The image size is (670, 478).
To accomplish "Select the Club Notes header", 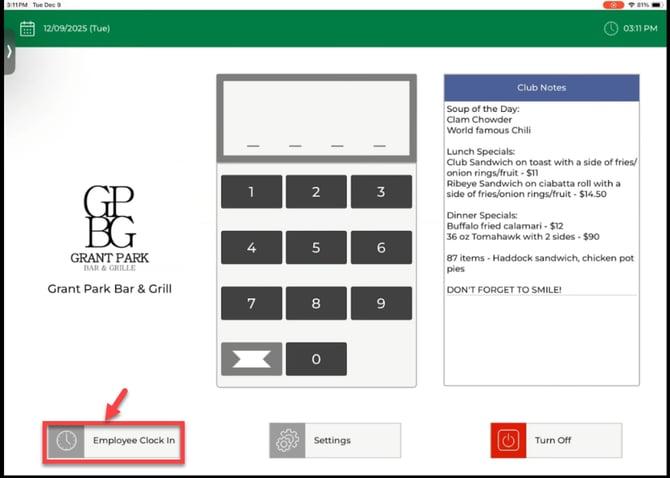I will point(541,88).
